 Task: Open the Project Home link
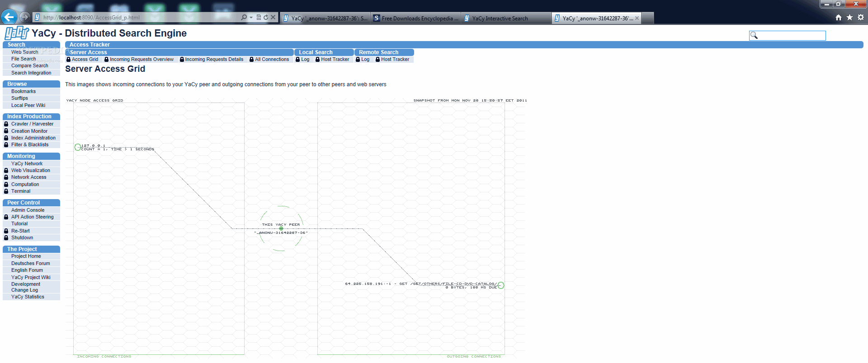(x=26, y=256)
